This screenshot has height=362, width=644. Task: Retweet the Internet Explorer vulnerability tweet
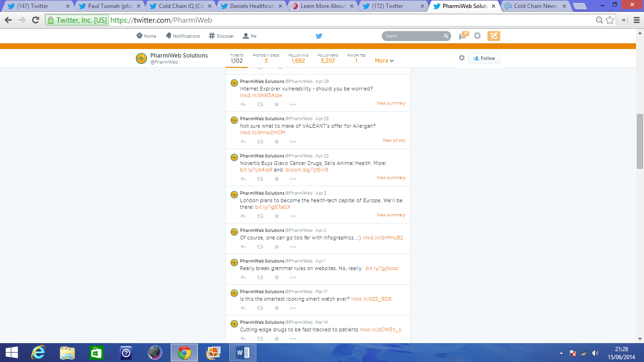(x=260, y=104)
